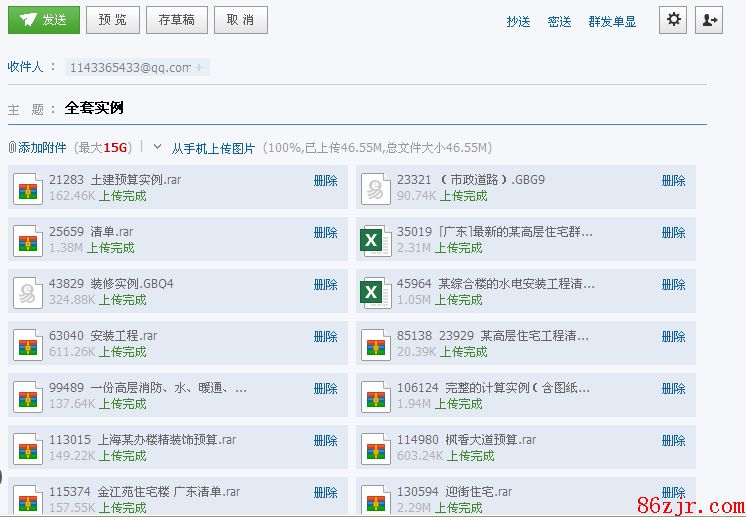746x517 pixels.
Task: Delete the 114980 枫香大道预算.rar attachment
Action: click(673, 441)
